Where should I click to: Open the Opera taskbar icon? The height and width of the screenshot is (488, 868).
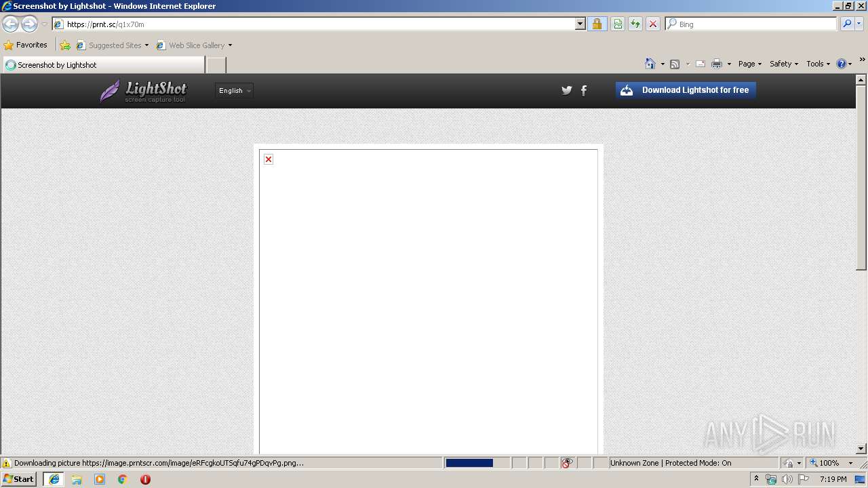coord(145,479)
